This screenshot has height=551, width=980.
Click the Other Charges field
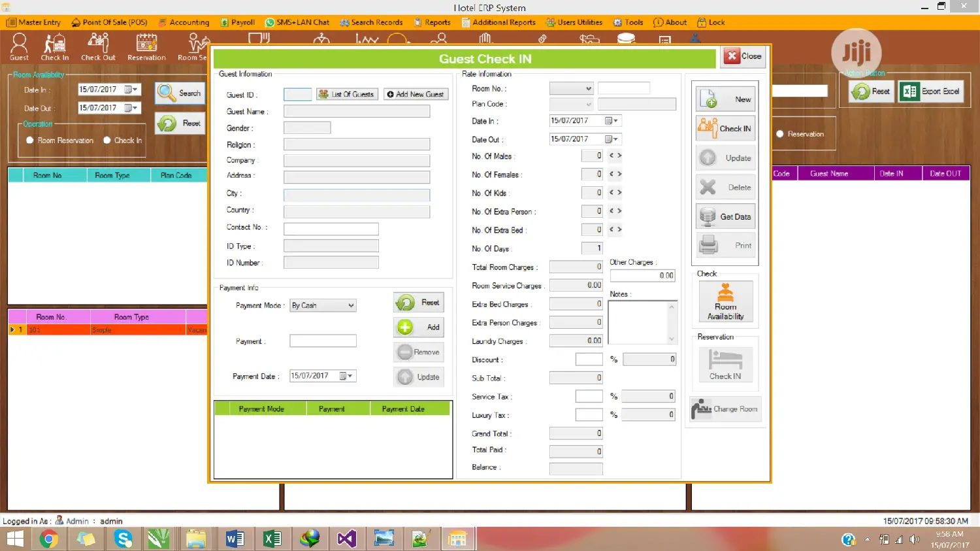coord(642,275)
